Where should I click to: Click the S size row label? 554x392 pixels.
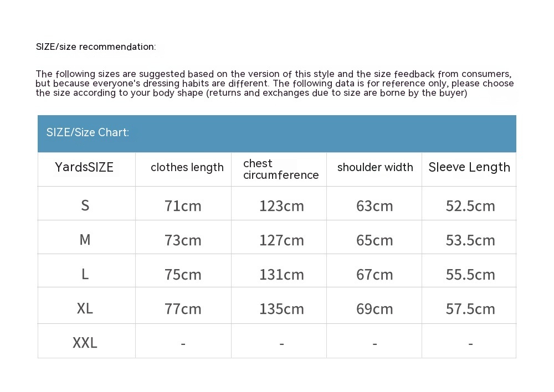pos(85,206)
